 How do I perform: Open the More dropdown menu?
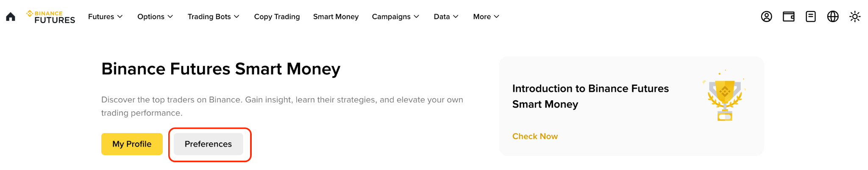pos(486,17)
